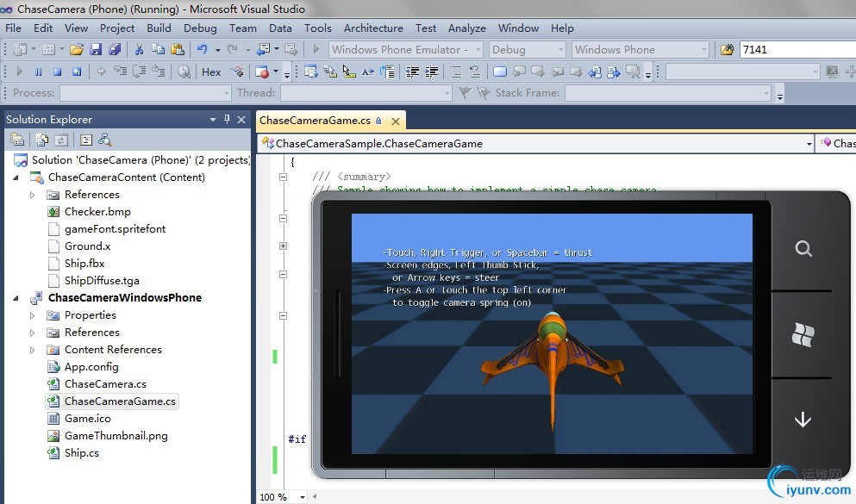
Task: Select the ChaseCameraGame.cs editor tab
Action: tap(315, 121)
